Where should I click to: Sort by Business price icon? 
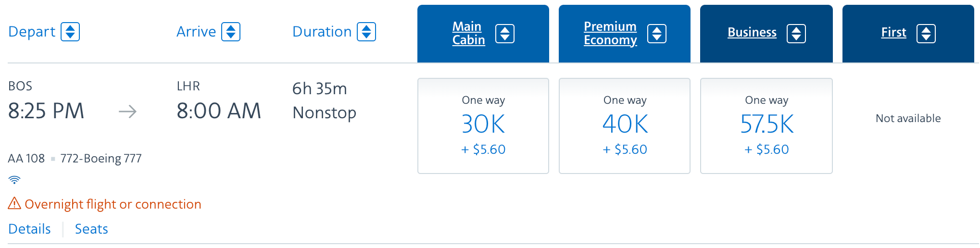pyautogui.click(x=796, y=34)
